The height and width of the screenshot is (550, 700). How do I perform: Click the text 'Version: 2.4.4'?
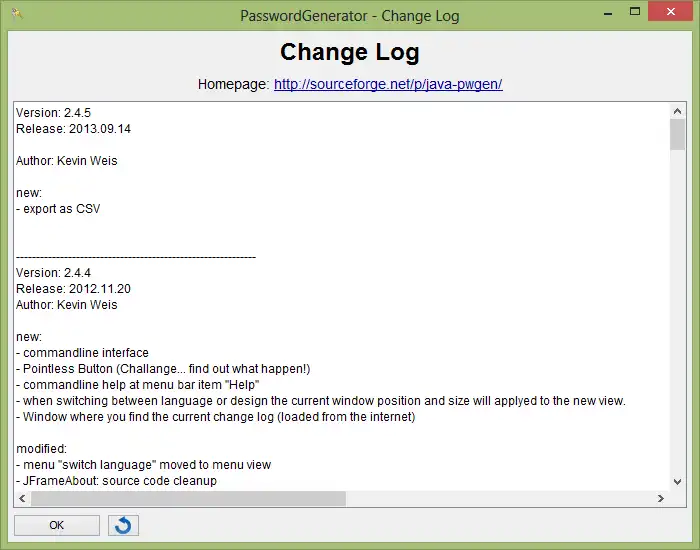[x=54, y=273]
